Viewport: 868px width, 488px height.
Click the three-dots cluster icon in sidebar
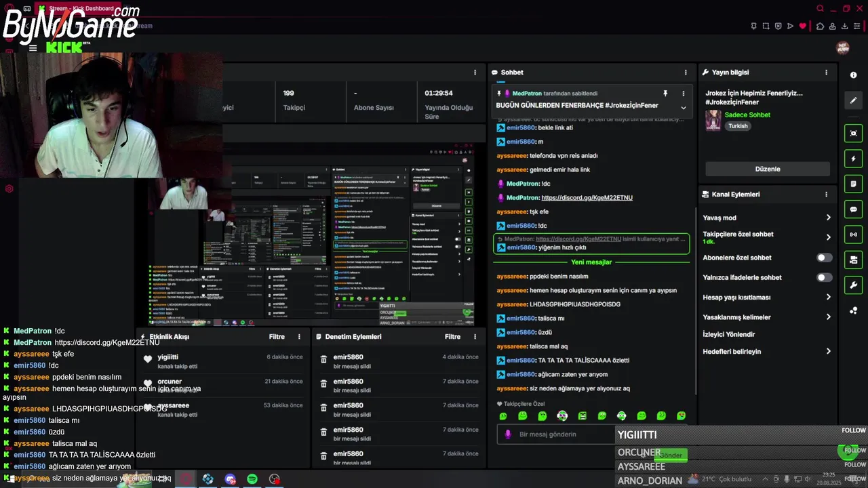point(853,310)
